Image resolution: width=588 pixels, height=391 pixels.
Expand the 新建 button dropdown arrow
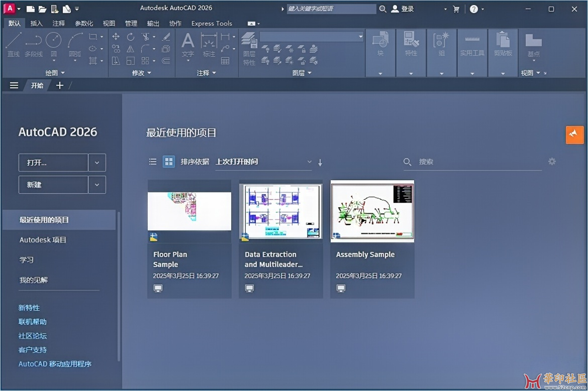tap(97, 185)
